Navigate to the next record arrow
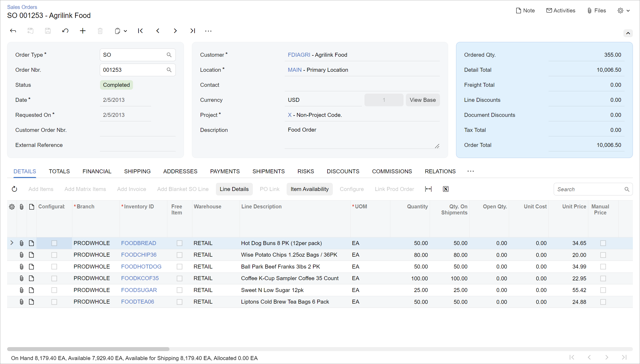Viewport: 640px width, 364px height. click(x=175, y=31)
